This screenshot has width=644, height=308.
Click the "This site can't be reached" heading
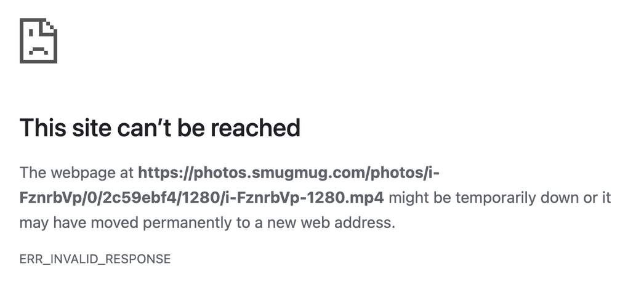[x=159, y=128]
